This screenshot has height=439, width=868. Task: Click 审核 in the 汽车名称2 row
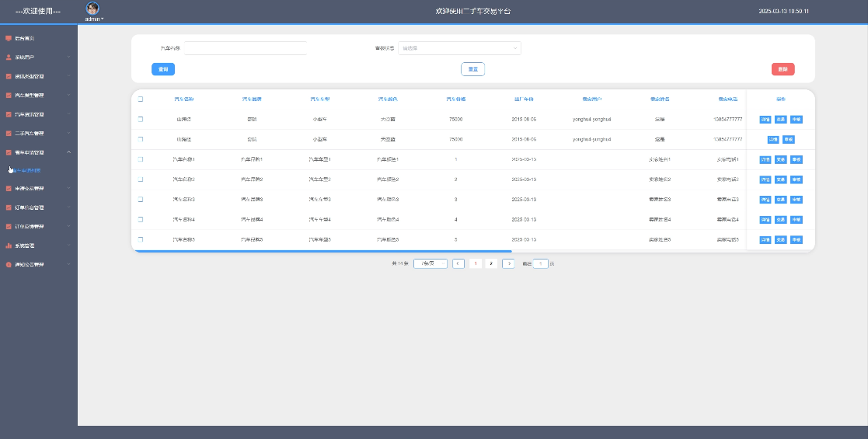797,179
